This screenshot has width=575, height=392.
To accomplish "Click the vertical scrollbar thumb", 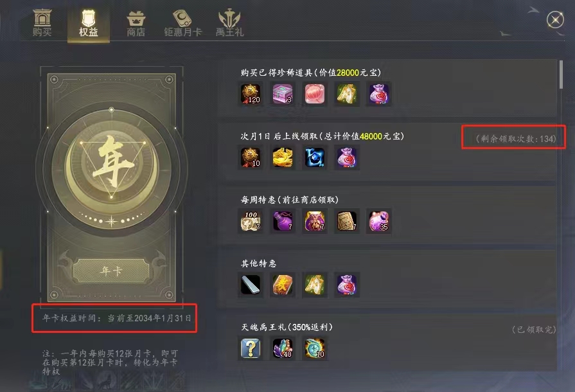I will 561,75.
